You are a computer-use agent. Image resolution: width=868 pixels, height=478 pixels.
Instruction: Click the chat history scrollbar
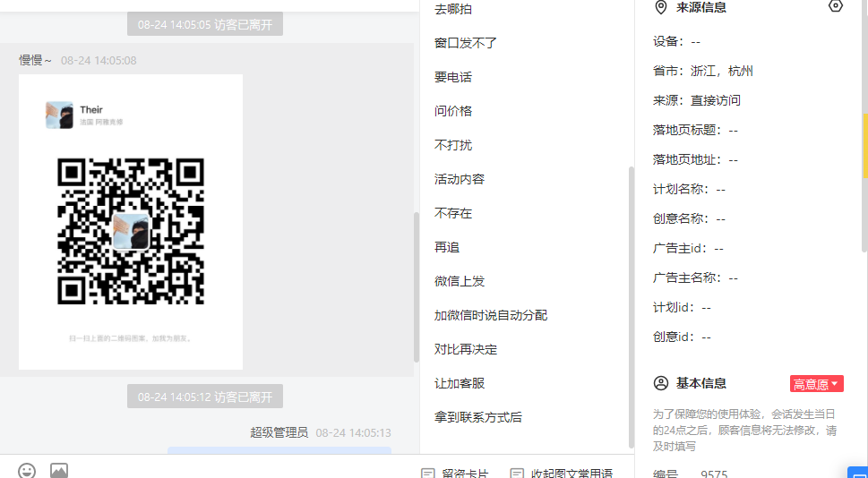(x=417, y=286)
